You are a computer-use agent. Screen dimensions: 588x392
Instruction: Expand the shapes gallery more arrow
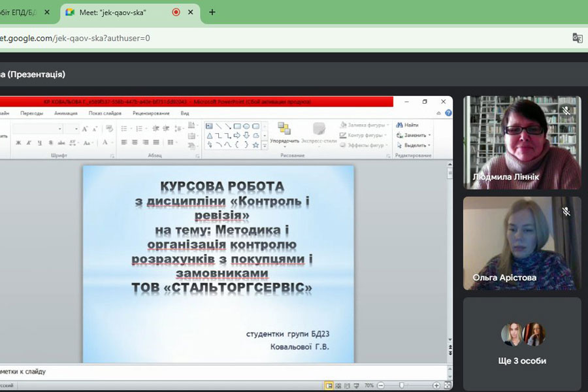265,144
